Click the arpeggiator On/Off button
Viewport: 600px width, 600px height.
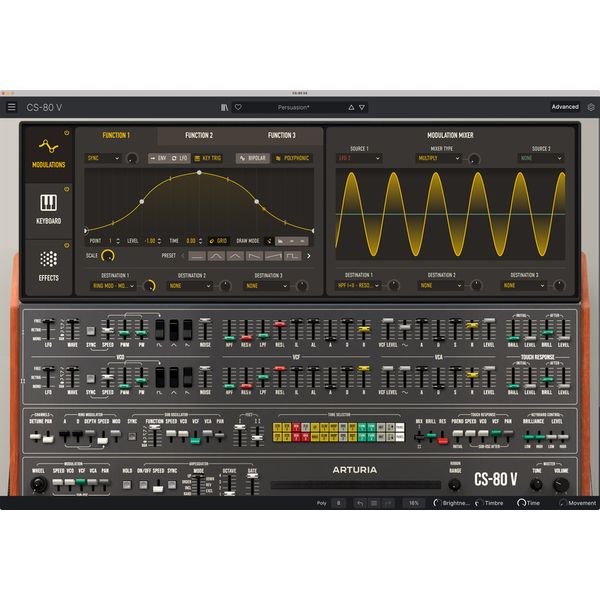[x=143, y=485]
